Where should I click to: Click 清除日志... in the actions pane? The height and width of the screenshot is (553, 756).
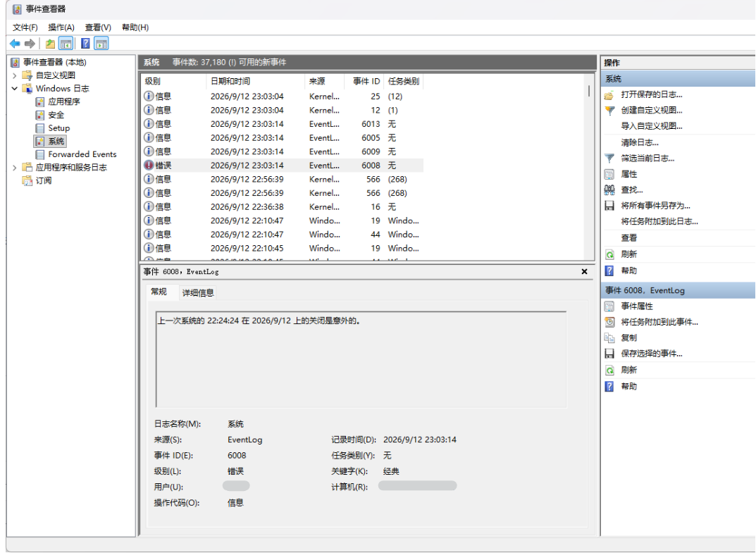[x=640, y=143]
